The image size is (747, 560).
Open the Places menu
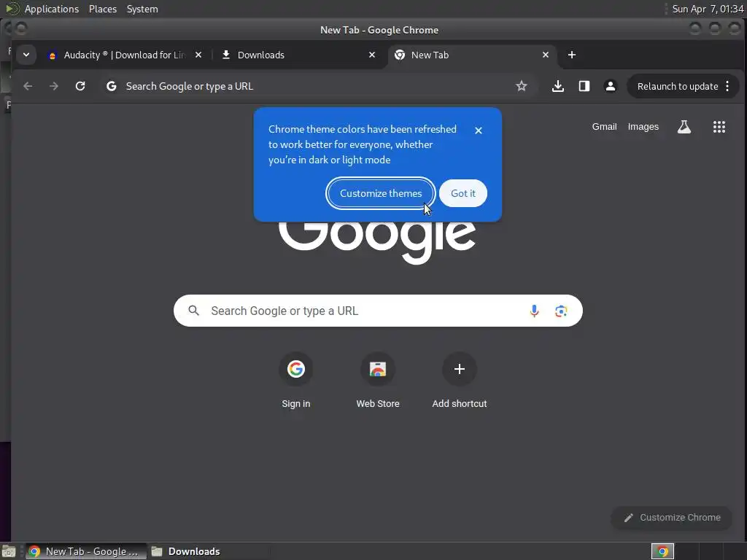103,9
